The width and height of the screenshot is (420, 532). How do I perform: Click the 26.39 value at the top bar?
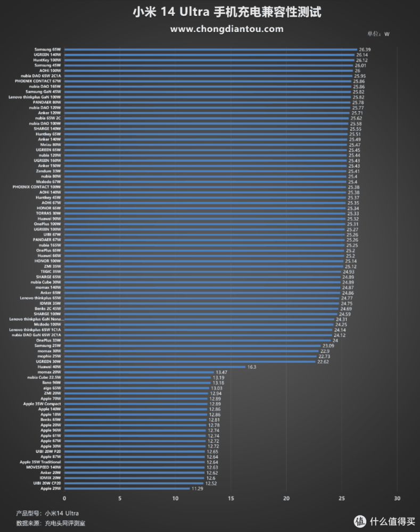point(365,49)
